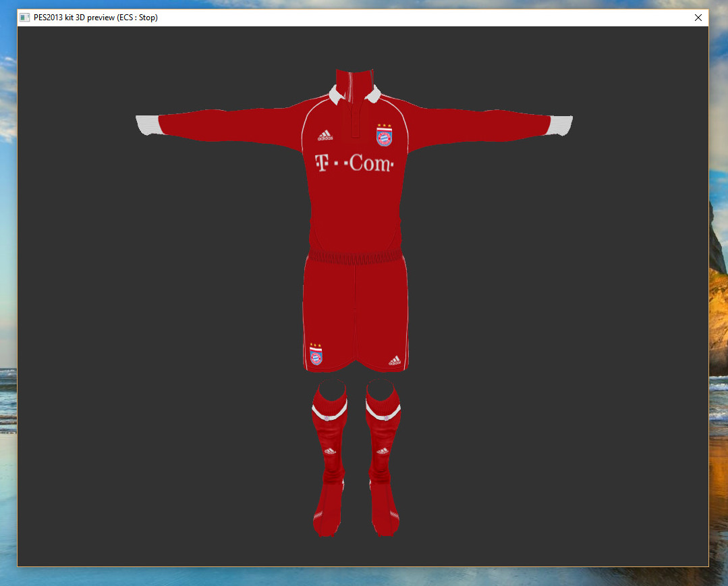Image resolution: width=728 pixels, height=586 pixels.
Task: Click the adidas logo on the shorts
Action: tap(395, 361)
